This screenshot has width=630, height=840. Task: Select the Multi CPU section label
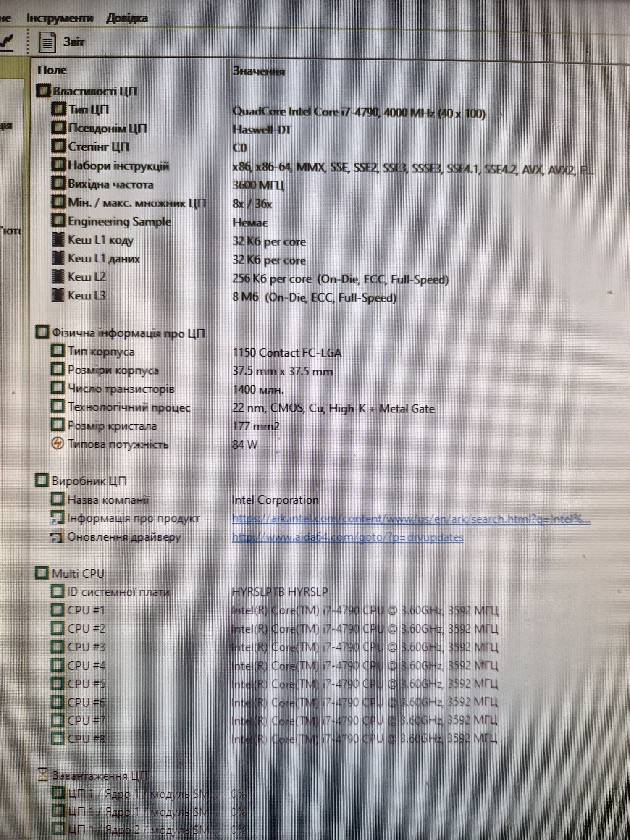pyautogui.click(x=78, y=573)
